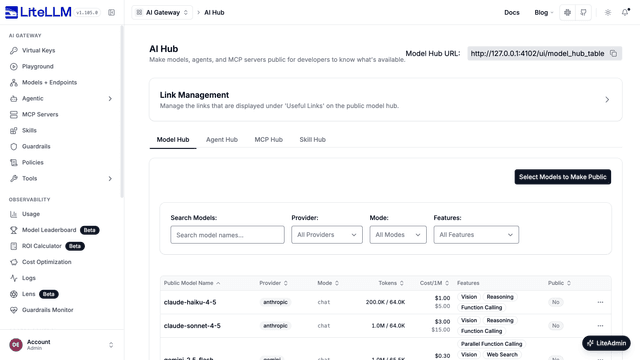This screenshot has height=360, width=640.
Task: Click the claude-sonnet-4-5 model name
Action: 192,326
